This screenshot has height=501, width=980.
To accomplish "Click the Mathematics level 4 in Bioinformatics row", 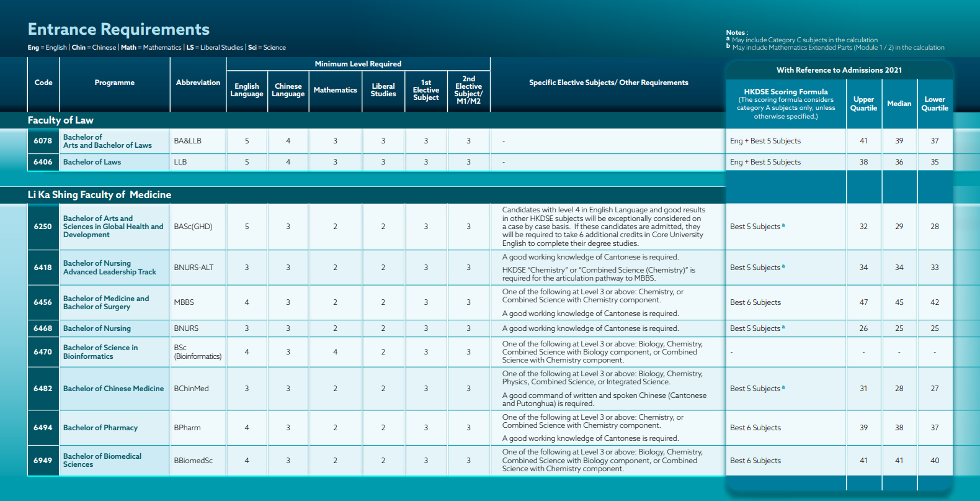I will [336, 352].
